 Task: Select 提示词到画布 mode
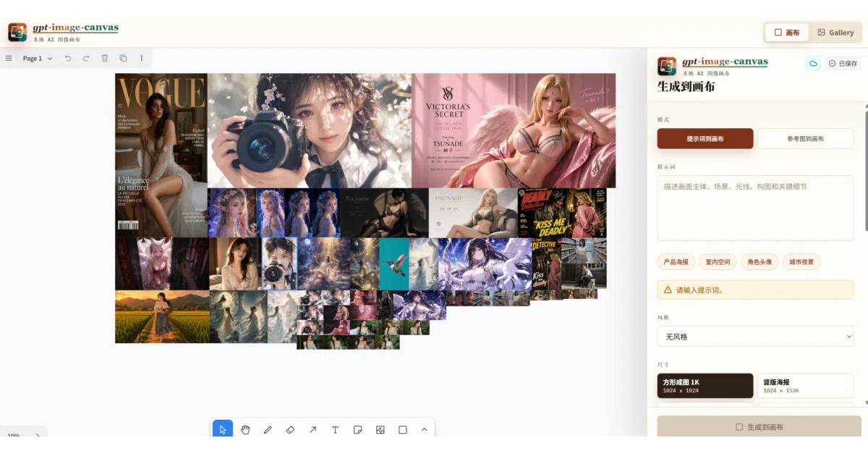(705, 138)
